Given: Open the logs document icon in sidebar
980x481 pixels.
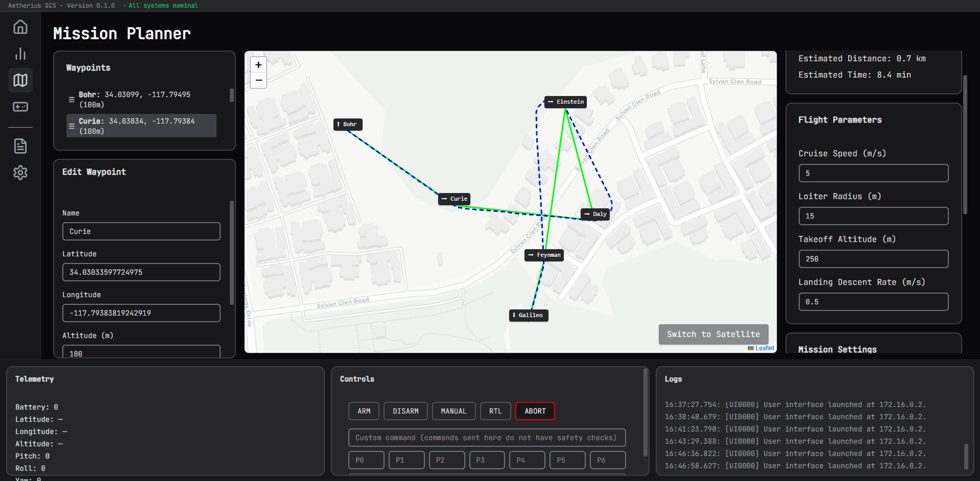Looking at the screenshot, I should point(20,146).
